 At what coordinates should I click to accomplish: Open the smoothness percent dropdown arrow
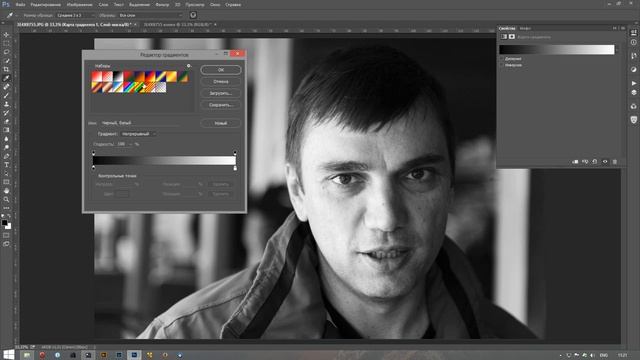(131, 144)
